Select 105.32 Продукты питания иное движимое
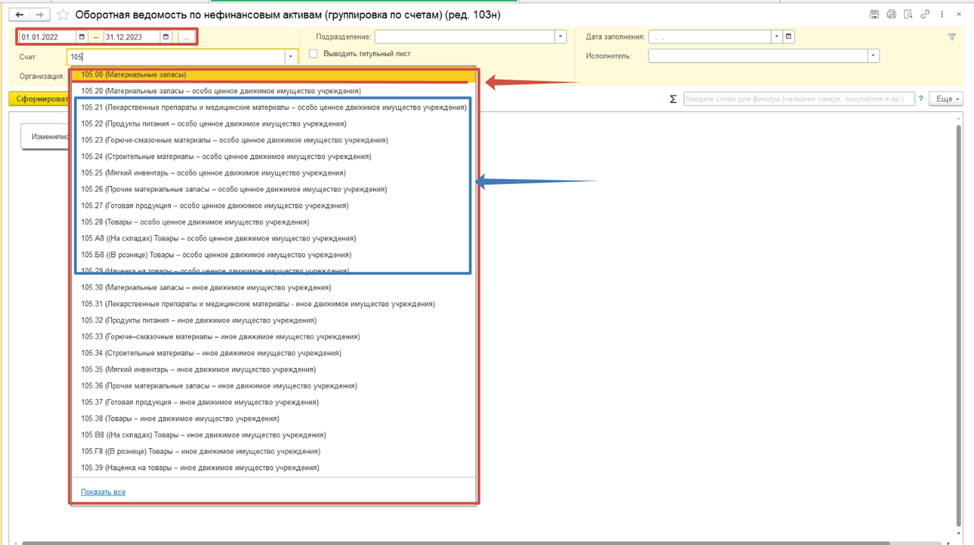The width and height of the screenshot is (974, 545). pyautogui.click(x=273, y=321)
